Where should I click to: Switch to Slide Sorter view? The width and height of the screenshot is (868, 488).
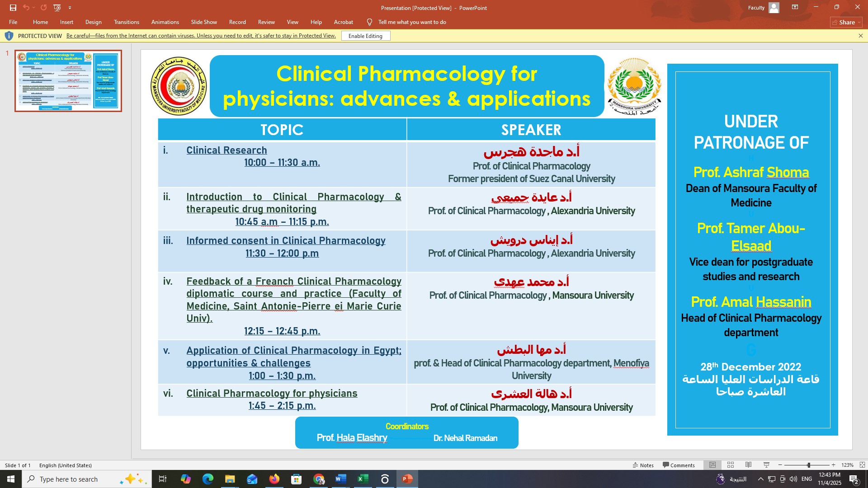click(x=731, y=465)
